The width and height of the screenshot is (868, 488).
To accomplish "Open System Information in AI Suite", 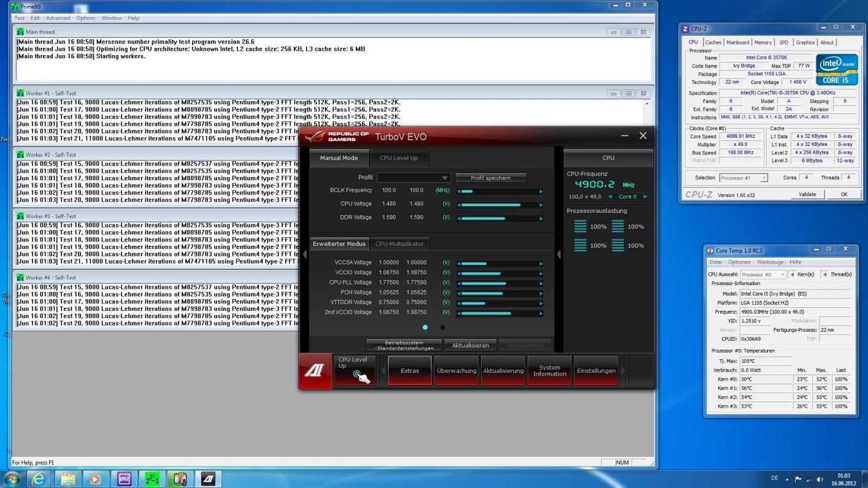I will 550,370.
